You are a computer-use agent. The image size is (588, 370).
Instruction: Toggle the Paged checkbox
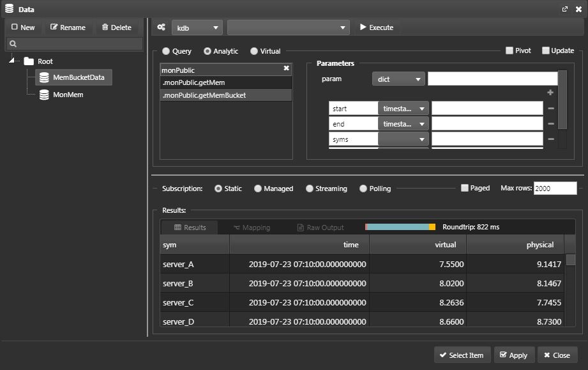click(x=465, y=188)
